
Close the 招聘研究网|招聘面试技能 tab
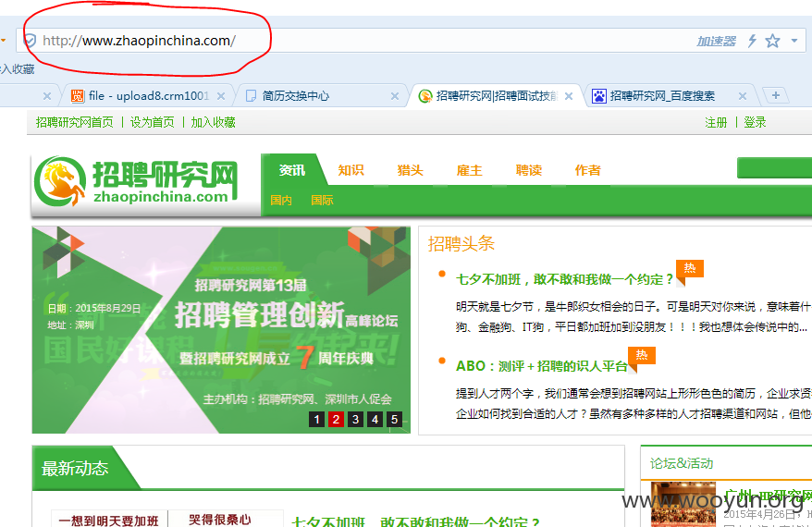569,96
